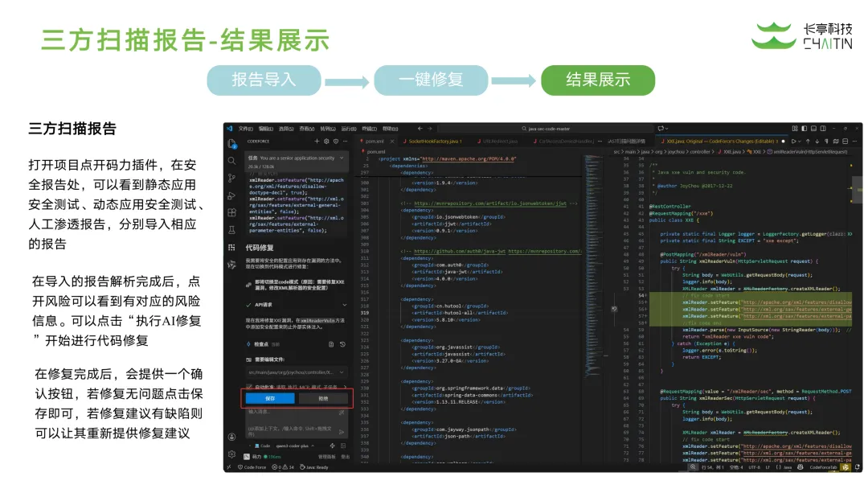868x489 pixels.
Task: Click the 'Java: Ready' status bar item
Action: point(314,467)
